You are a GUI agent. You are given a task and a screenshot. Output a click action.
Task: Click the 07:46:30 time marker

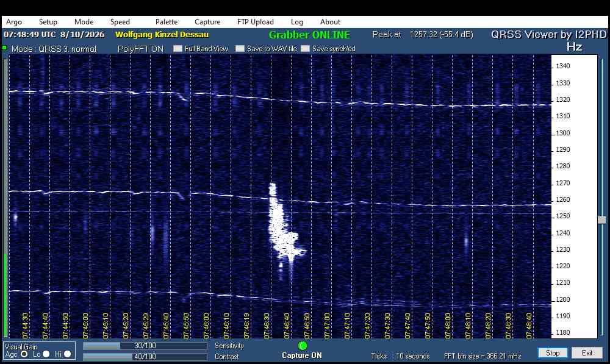click(x=267, y=326)
